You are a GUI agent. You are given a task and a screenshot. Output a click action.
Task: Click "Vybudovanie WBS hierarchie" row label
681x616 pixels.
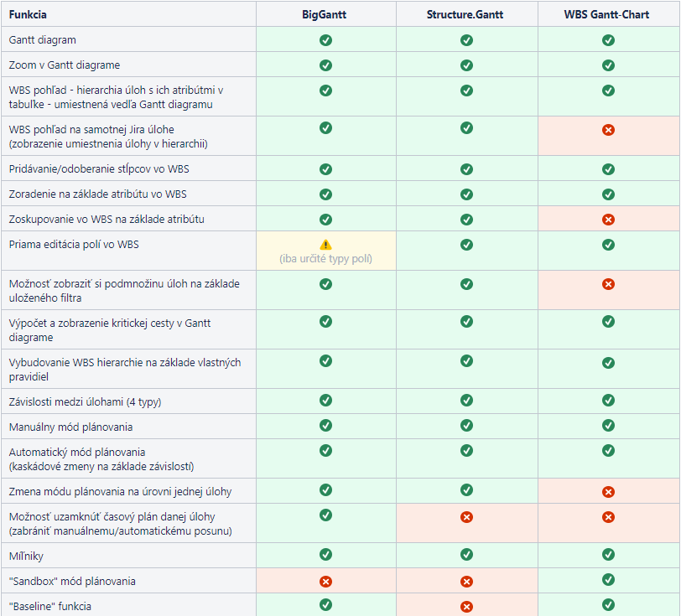point(125,370)
